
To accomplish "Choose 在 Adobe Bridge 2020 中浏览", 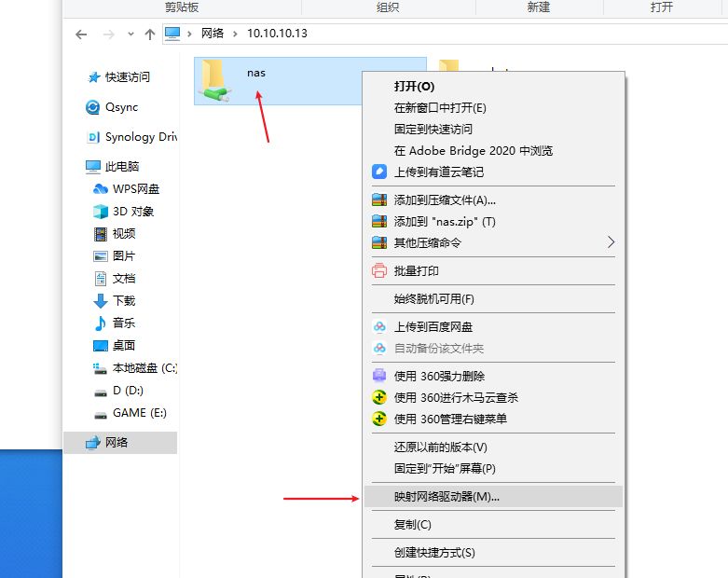I will [474, 150].
